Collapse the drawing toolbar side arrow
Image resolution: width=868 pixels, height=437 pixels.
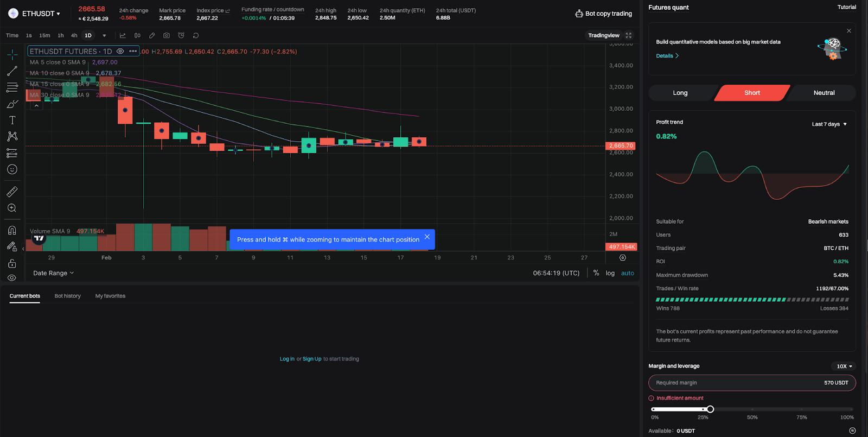23,249
